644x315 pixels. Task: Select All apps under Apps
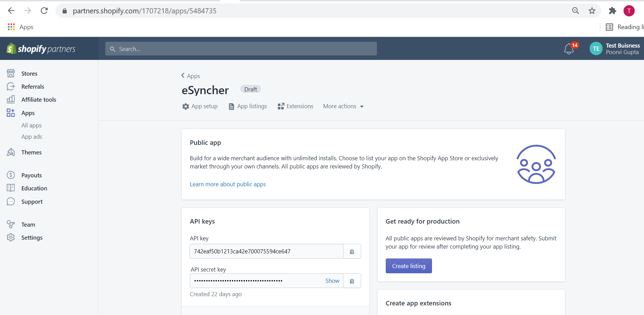[31, 125]
